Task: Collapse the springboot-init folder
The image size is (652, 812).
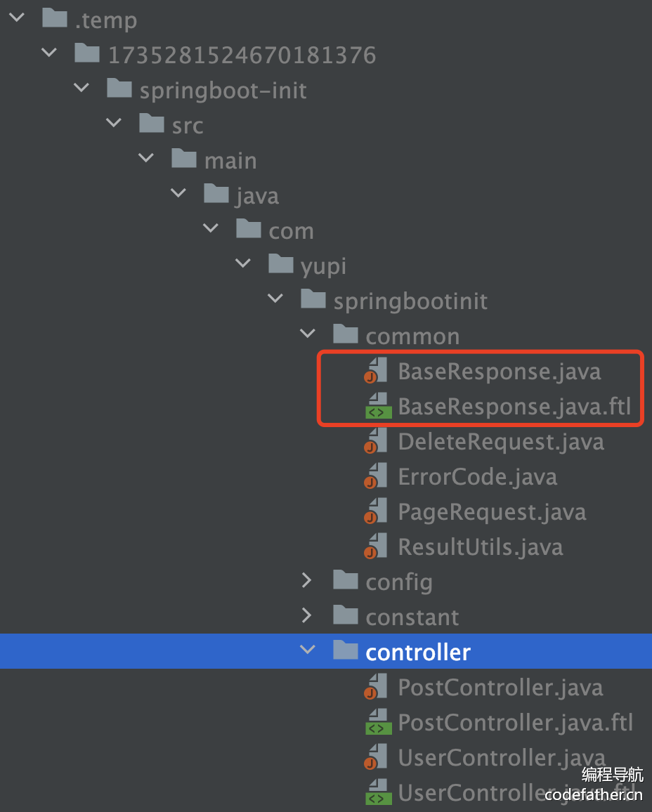Action: [81, 89]
